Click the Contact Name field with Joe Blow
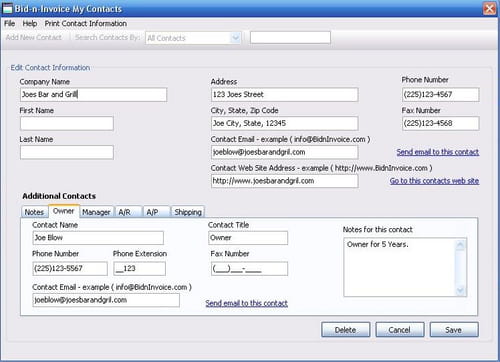This screenshot has height=362, width=500. coord(98,238)
